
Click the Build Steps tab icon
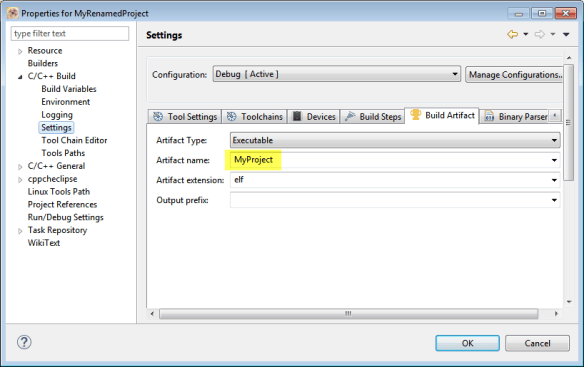coord(350,116)
